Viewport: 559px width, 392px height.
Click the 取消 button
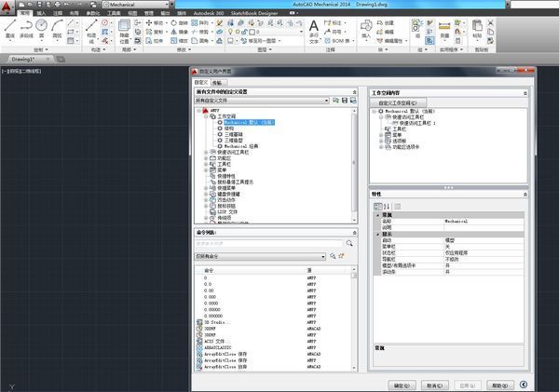click(434, 385)
